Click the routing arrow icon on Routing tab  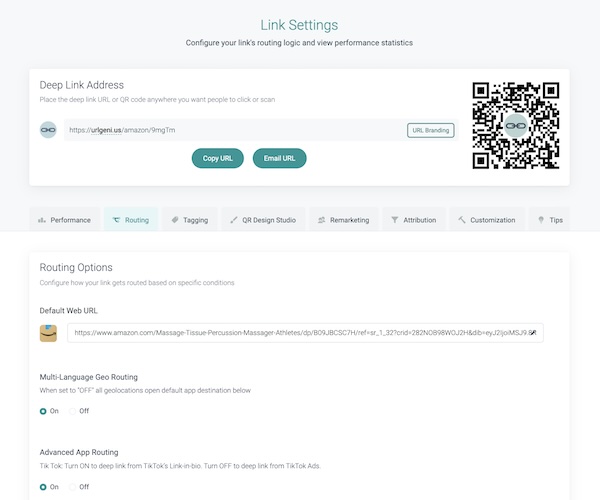(116, 220)
